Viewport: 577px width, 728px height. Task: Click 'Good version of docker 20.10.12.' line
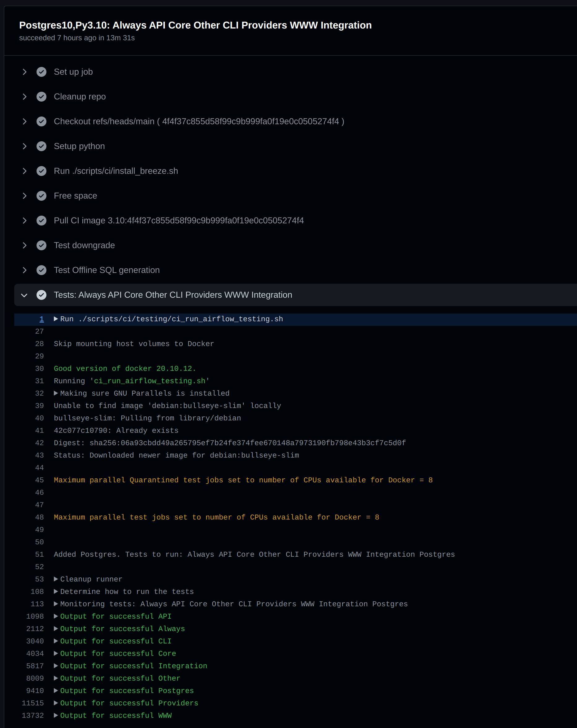pos(125,369)
